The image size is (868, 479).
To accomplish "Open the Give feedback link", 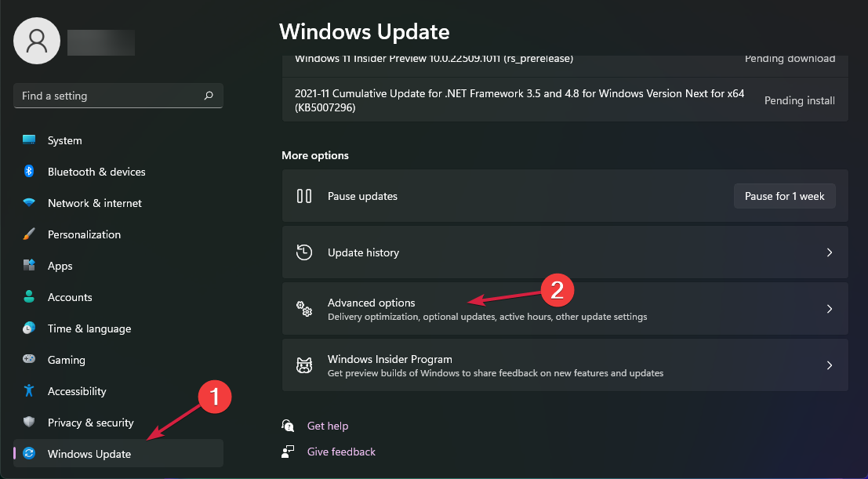I will click(340, 452).
